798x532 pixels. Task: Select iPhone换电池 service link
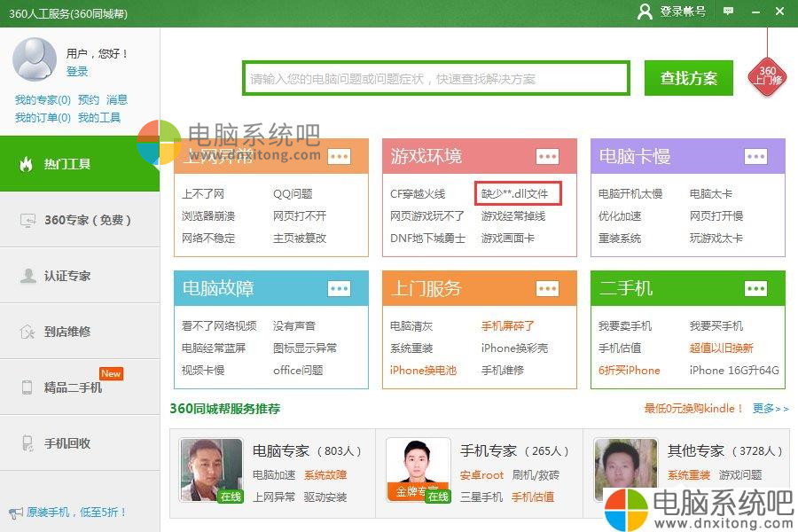coord(424,370)
